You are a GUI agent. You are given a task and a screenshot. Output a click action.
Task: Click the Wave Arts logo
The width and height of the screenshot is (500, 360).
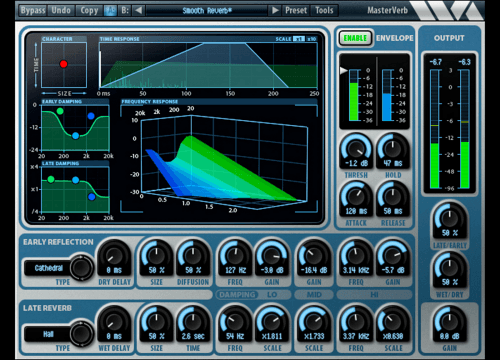point(447,10)
